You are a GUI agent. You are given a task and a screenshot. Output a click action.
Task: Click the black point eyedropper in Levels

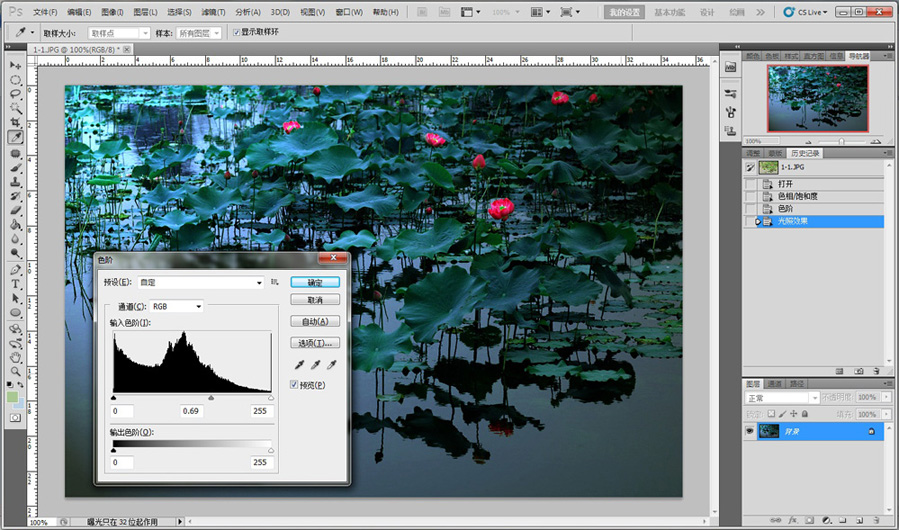[299, 366]
